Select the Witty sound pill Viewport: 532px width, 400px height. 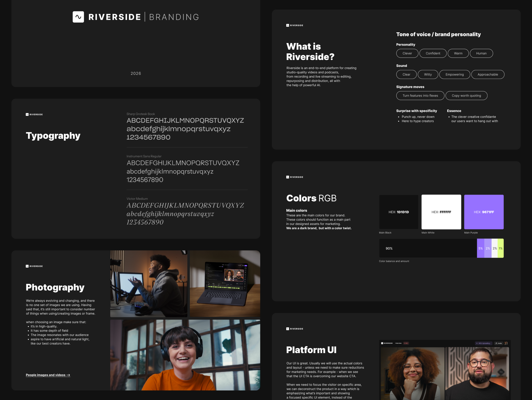click(x=428, y=75)
